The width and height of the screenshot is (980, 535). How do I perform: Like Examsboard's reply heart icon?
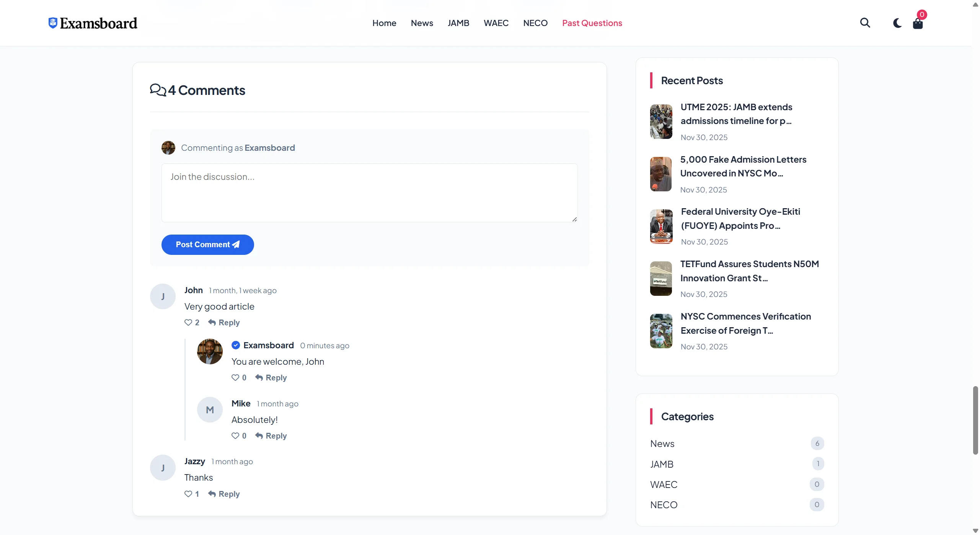235,378
